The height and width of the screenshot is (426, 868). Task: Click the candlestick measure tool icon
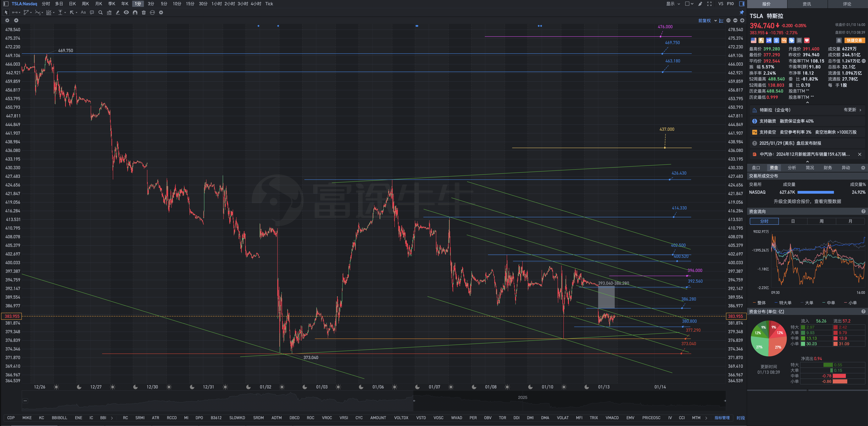[x=109, y=12]
